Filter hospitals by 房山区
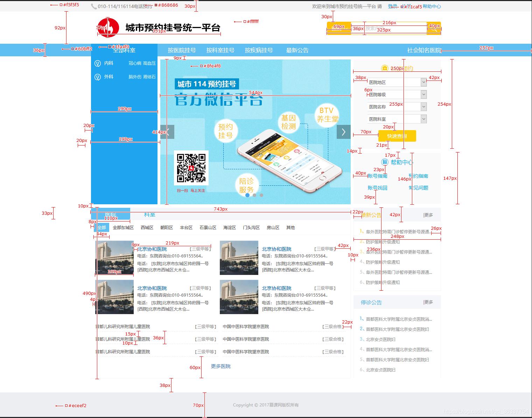 coord(273,227)
